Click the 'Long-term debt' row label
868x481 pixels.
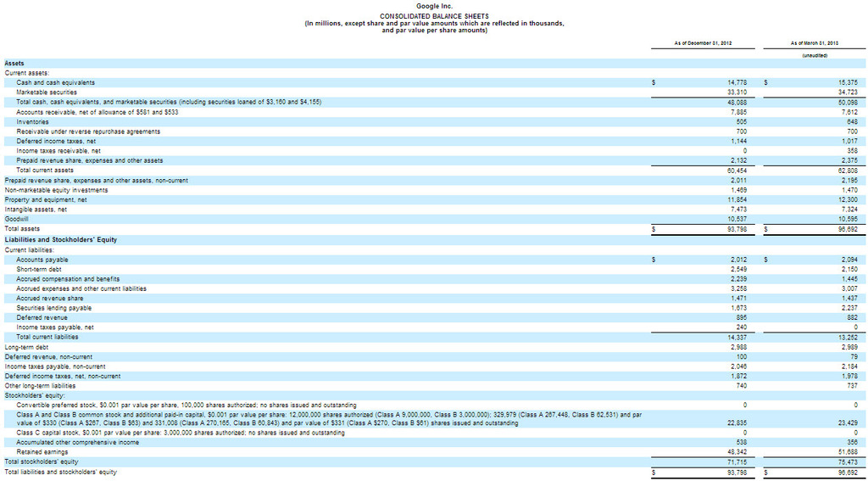pyautogui.click(x=25, y=347)
